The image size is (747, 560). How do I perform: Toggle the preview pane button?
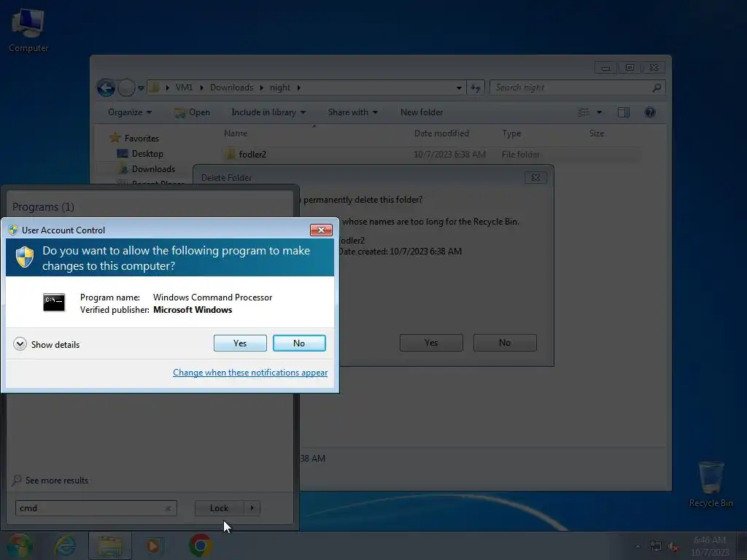624,112
